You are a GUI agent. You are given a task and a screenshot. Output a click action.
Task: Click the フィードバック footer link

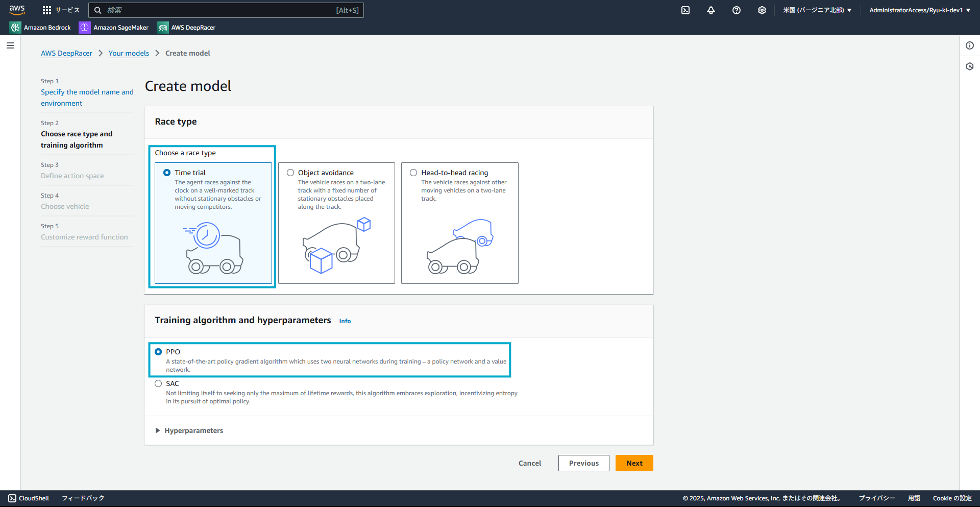click(x=83, y=498)
